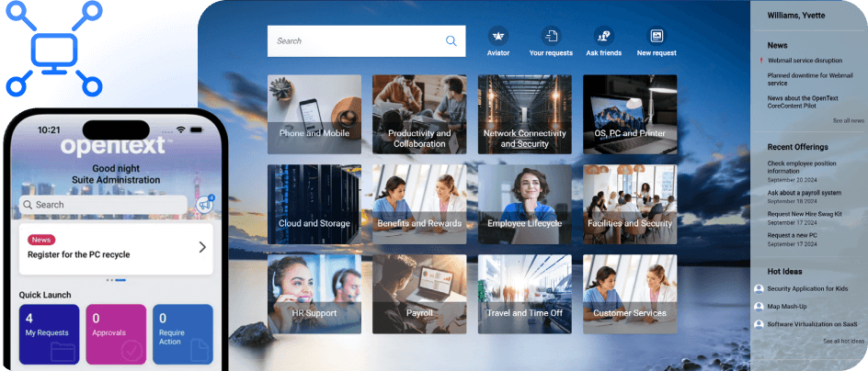Tap Register for the PC recycle headline
This screenshot has height=371, width=868.
point(78,255)
